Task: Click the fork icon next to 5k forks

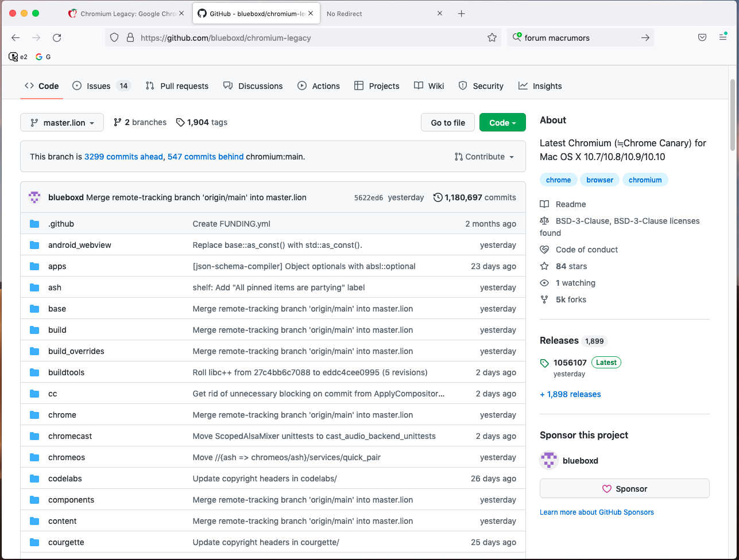Action: [x=544, y=300]
